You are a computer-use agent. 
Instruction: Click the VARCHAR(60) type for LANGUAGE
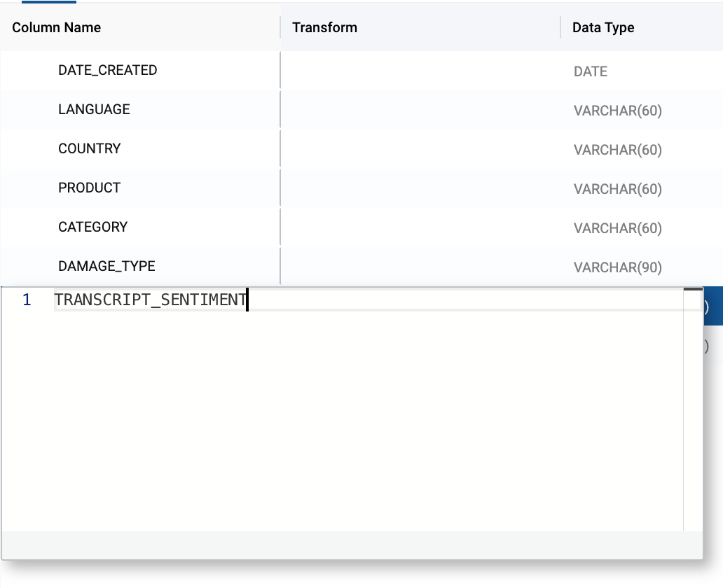coord(618,111)
